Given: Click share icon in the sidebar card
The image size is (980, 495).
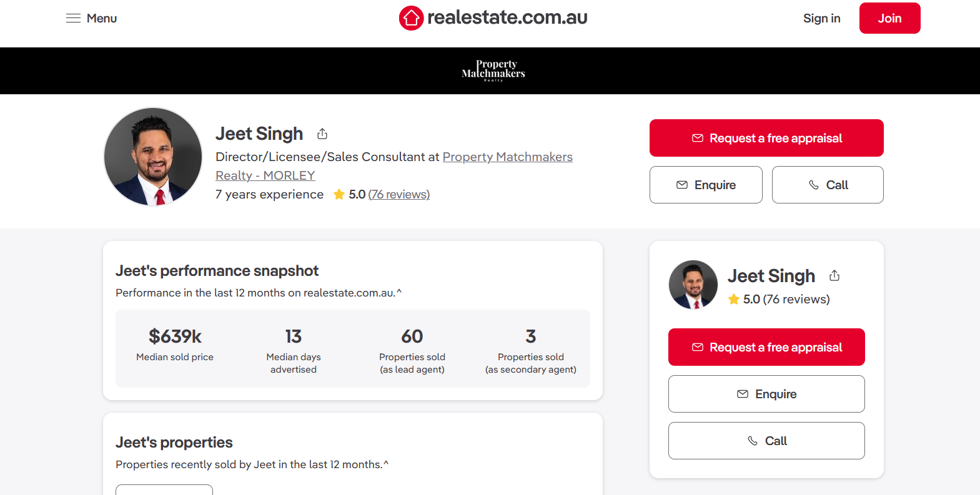Looking at the screenshot, I should click(x=834, y=275).
